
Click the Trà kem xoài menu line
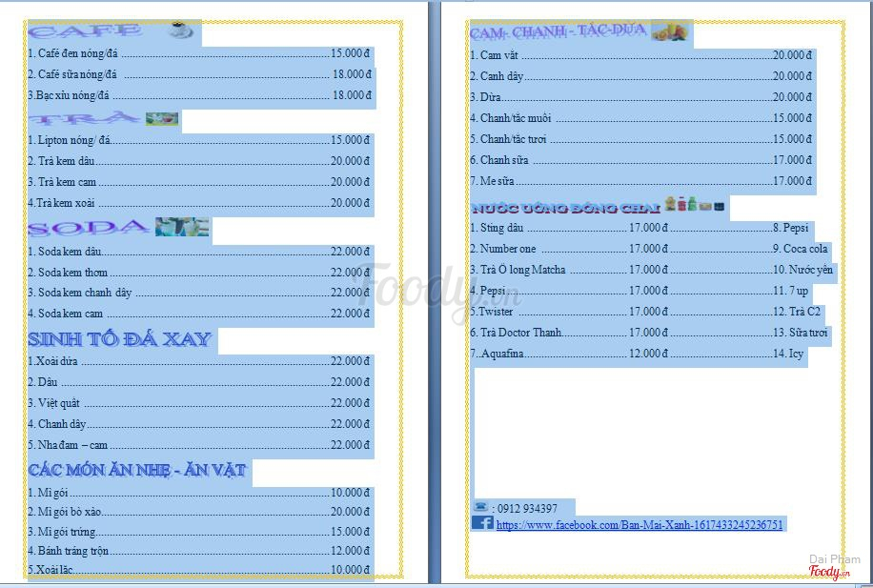(x=199, y=203)
